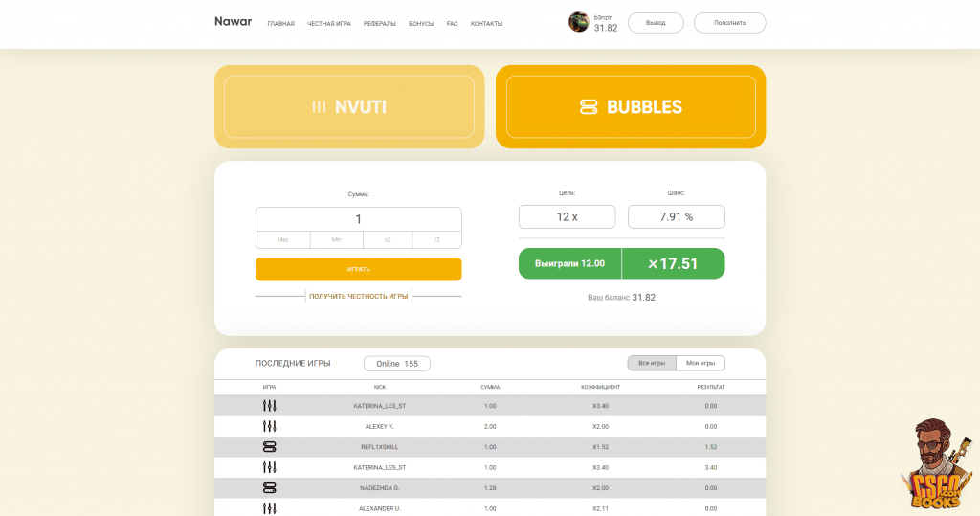Set bet to Min

[336, 239]
